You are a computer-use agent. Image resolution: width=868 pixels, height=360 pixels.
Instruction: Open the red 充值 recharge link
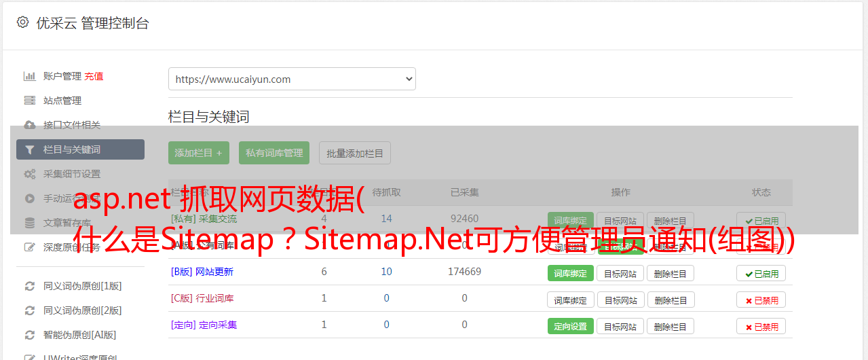[94, 76]
